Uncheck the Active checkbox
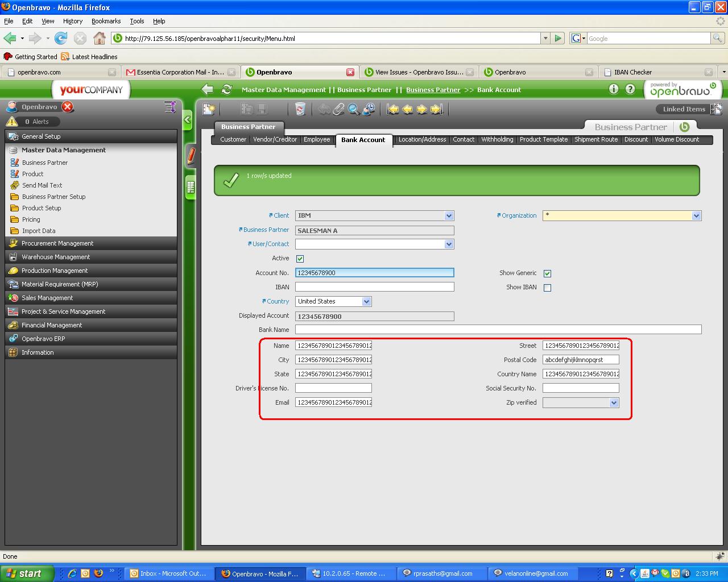The height and width of the screenshot is (582, 728). click(x=300, y=259)
